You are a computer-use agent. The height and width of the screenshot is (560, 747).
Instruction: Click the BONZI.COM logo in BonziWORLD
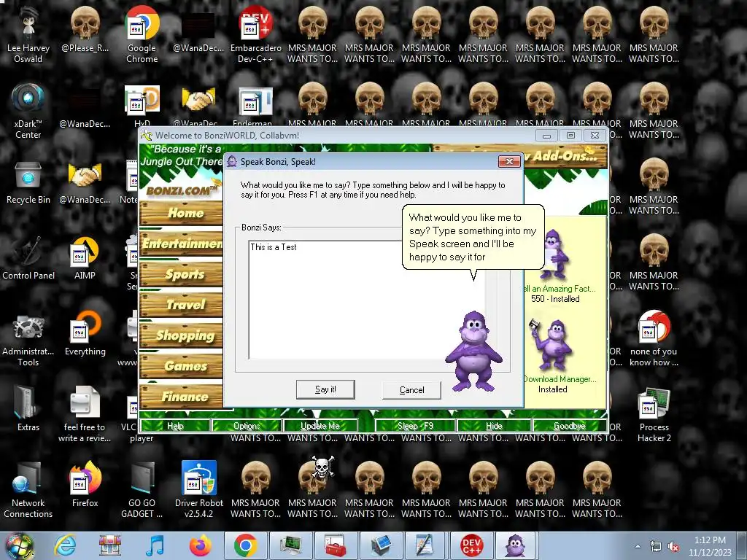point(182,190)
